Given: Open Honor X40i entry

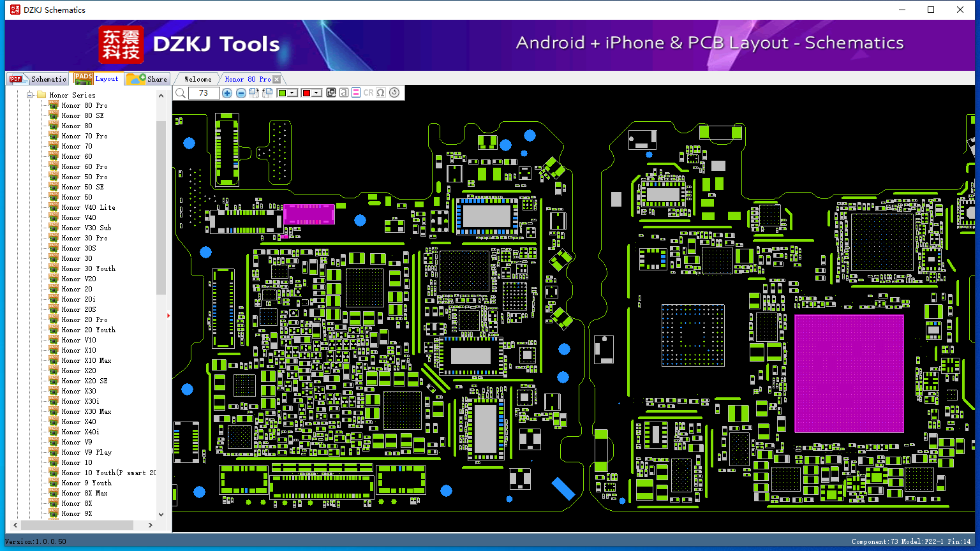Looking at the screenshot, I should (80, 432).
